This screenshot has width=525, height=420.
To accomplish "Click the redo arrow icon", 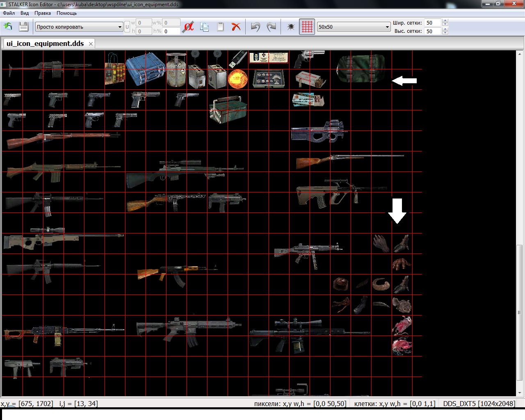I will pyautogui.click(x=271, y=27).
